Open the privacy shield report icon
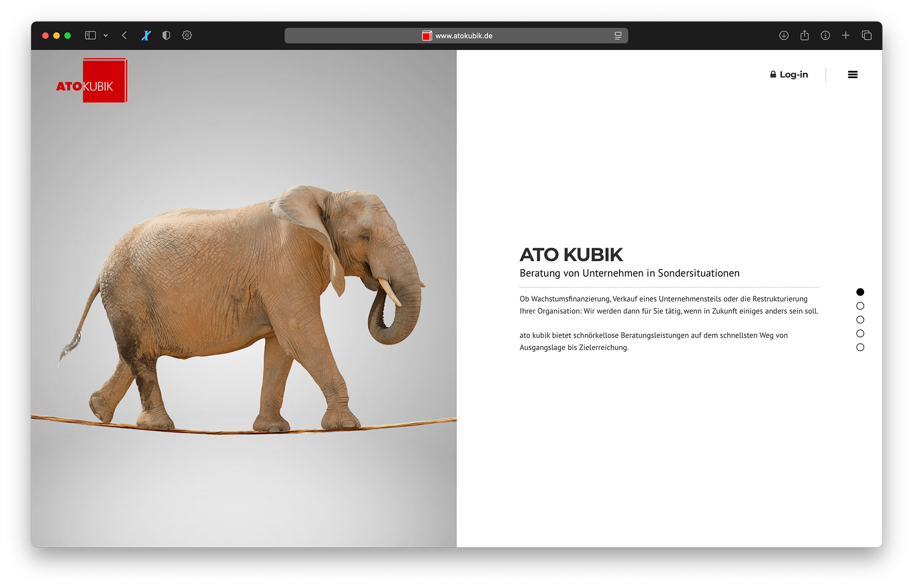The width and height of the screenshot is (913, 588). coord(166,36)
